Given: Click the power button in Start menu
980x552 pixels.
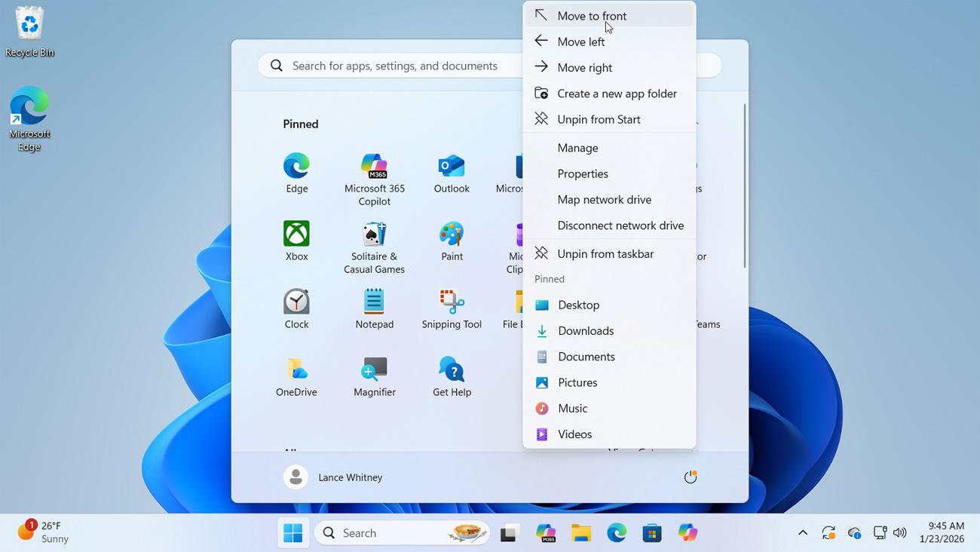Looking at the screenshot, I should [690, 477].
